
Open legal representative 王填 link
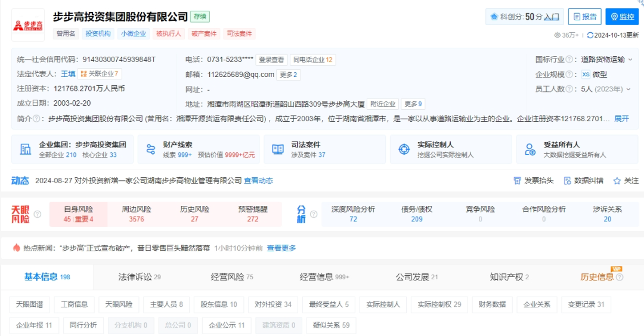tap(68, 74)
